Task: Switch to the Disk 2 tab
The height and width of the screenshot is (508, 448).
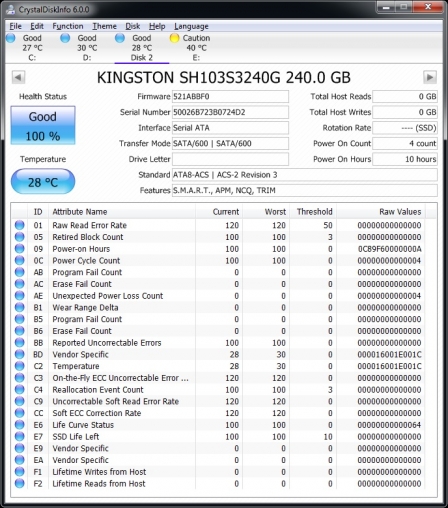Action: tap(142, 48)
